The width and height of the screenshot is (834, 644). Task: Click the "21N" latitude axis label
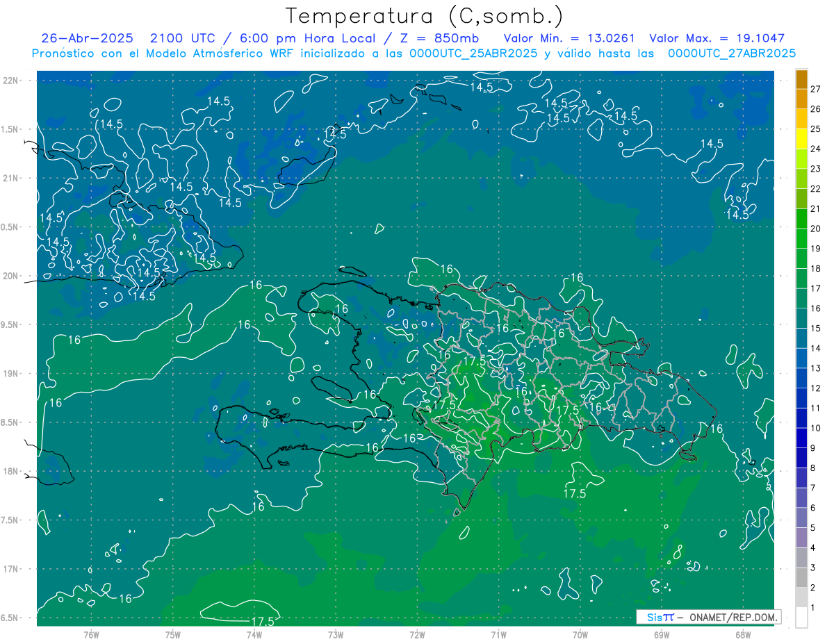(x=11, y=178)
